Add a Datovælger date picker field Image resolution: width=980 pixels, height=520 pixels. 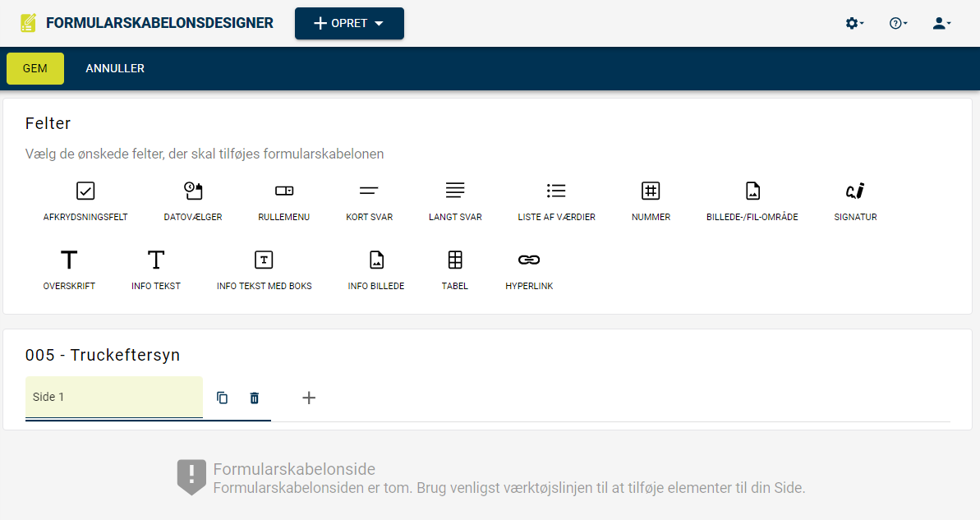(x=193, y=201)
